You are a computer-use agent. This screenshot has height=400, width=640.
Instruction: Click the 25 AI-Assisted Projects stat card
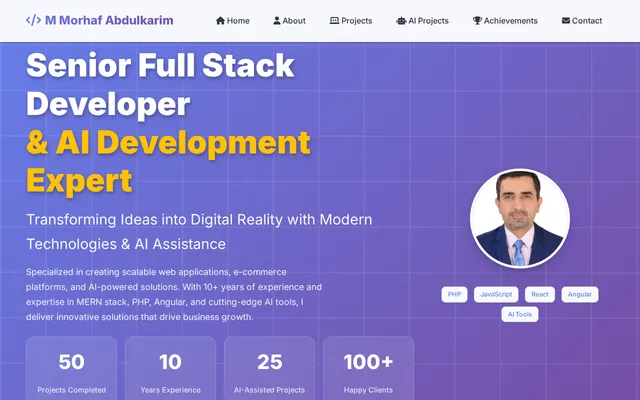(x=269, y=368)
